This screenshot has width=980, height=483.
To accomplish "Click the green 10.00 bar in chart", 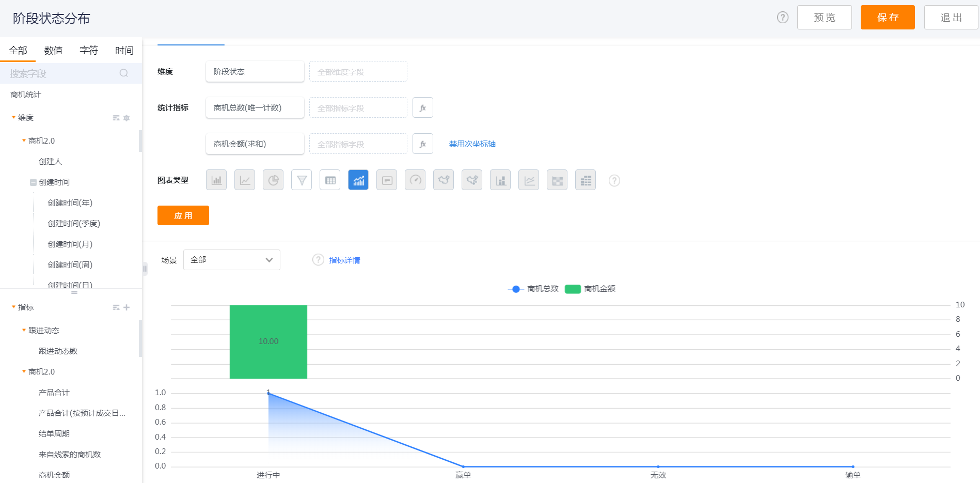I will (268, 341).
